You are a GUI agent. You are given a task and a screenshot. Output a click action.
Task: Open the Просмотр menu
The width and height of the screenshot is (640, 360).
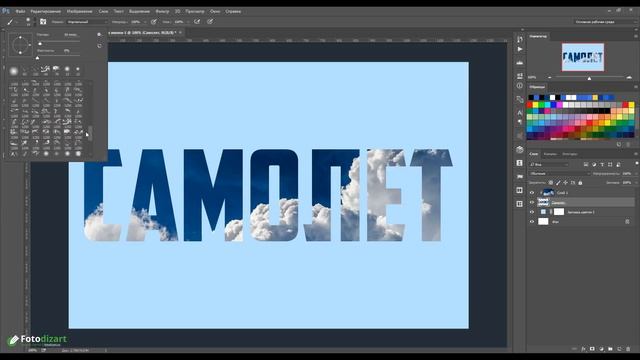coord(195,11)
